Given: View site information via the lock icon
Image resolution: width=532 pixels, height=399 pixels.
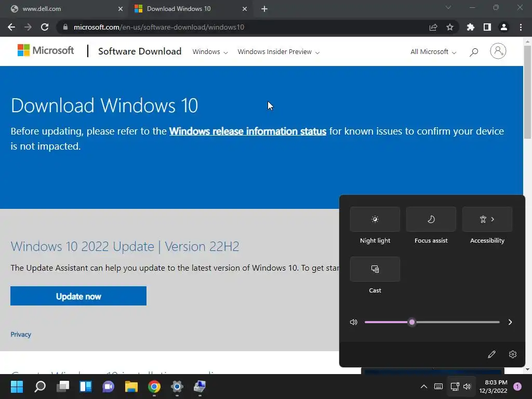Looking at the screenshot, I should (x=65, y=27).
